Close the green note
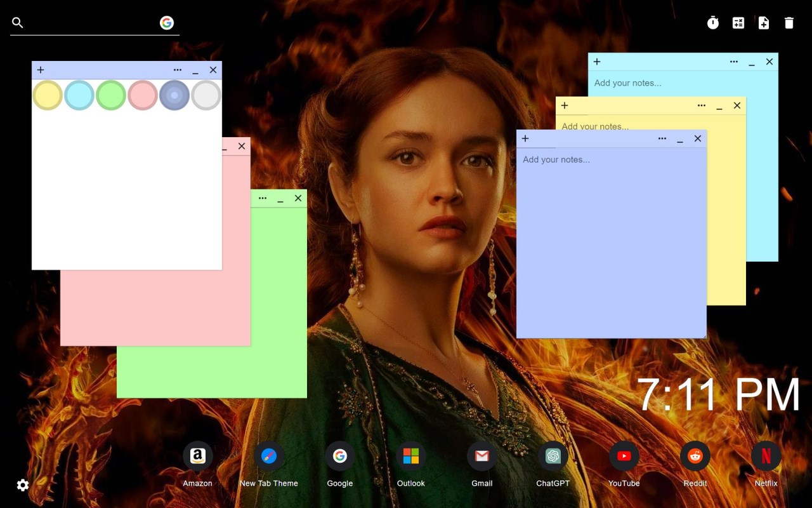Image resolution: width=812 pixels, height=508 pixels. click(x=298, y=198)
